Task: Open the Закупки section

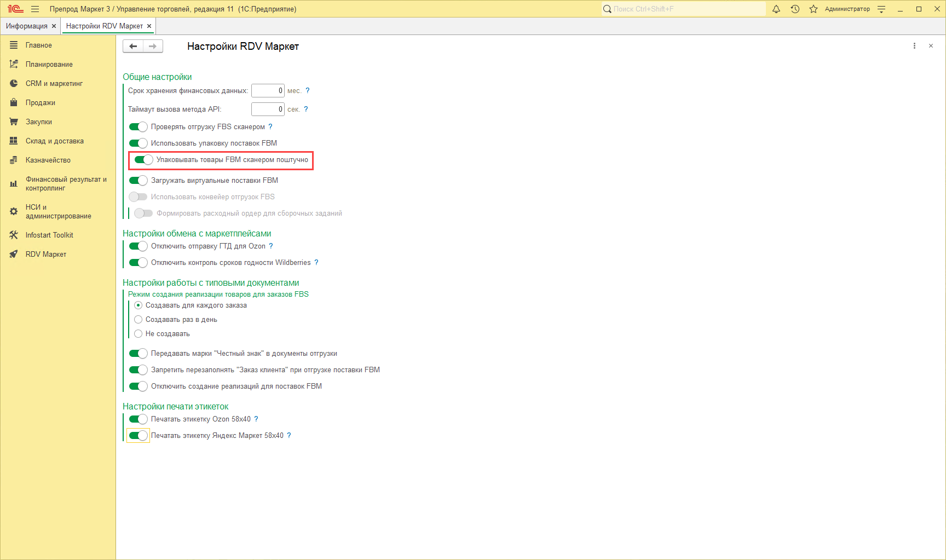Action: click(39, 122)
